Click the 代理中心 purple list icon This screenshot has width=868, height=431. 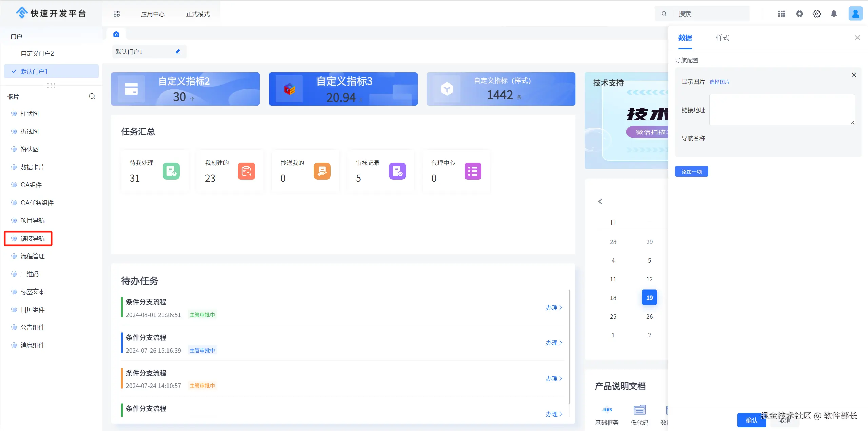pos(473,171)
